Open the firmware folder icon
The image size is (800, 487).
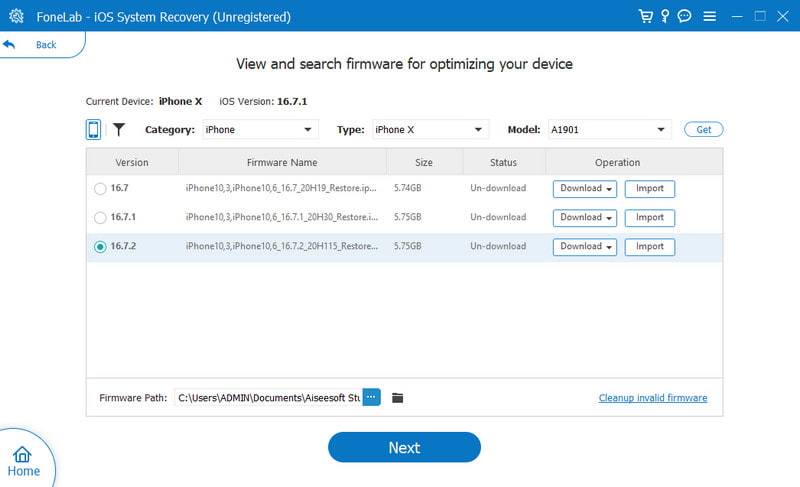click(x=397, y=398)
